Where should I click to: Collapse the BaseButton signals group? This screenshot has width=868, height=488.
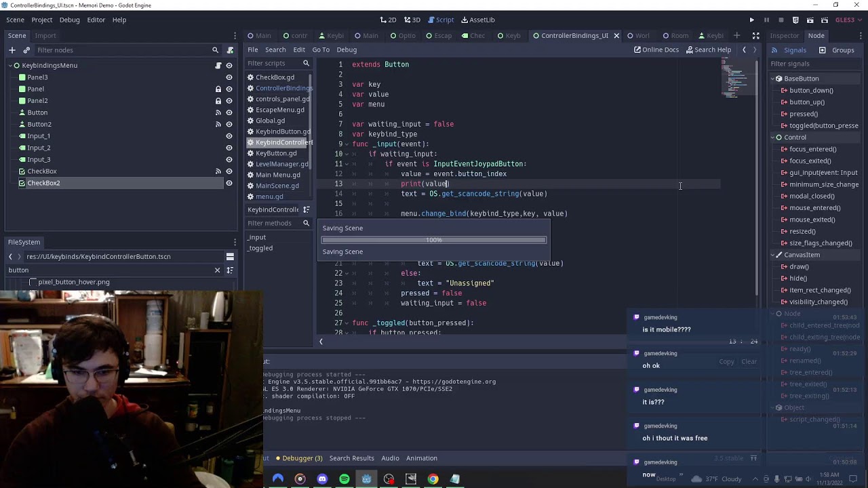click(772, 79)
